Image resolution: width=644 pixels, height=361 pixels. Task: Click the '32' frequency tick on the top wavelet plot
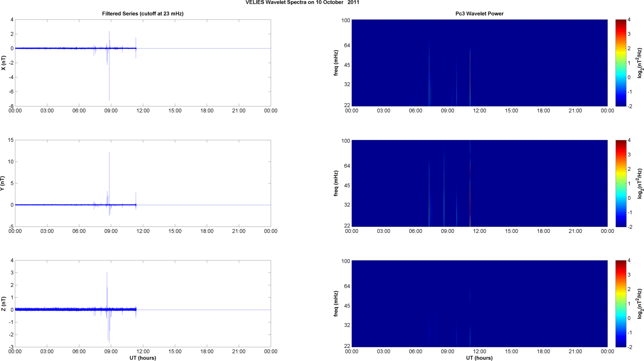[347, 84]
